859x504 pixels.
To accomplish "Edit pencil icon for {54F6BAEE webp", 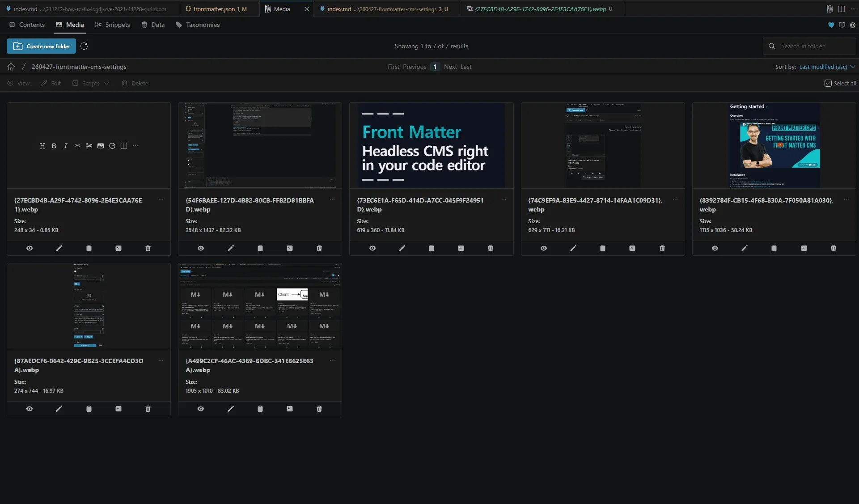I will [230, 248].
